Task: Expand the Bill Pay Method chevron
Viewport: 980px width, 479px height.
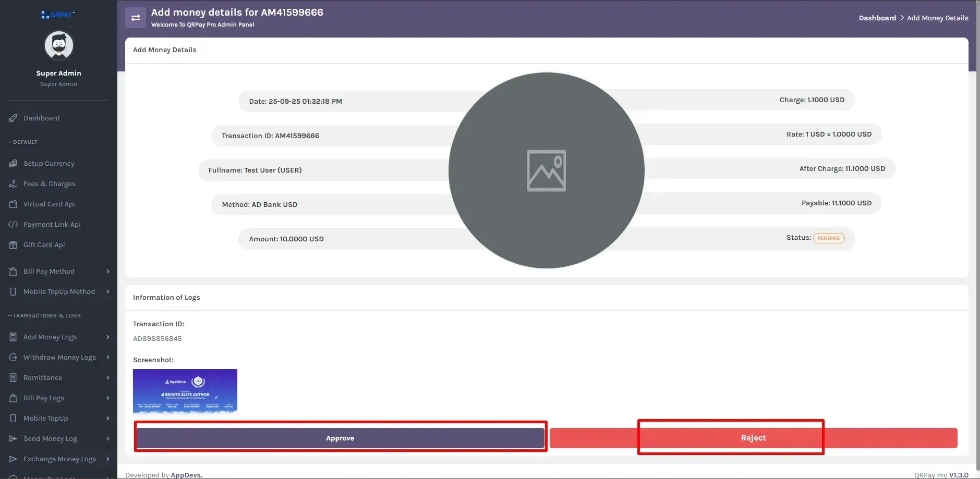Action: pos(108,272)
